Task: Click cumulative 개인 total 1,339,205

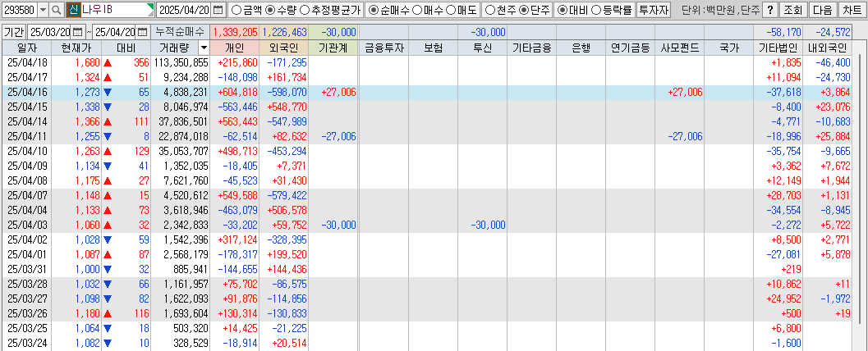Action: pyautogui.click(x=235, y=33)
